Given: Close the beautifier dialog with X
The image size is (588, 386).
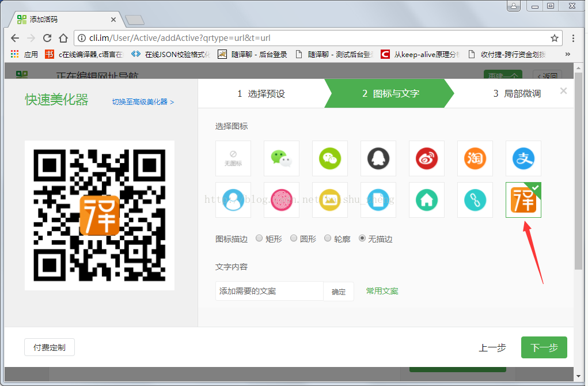Looking at the screenshot, I should coord(563,91).
